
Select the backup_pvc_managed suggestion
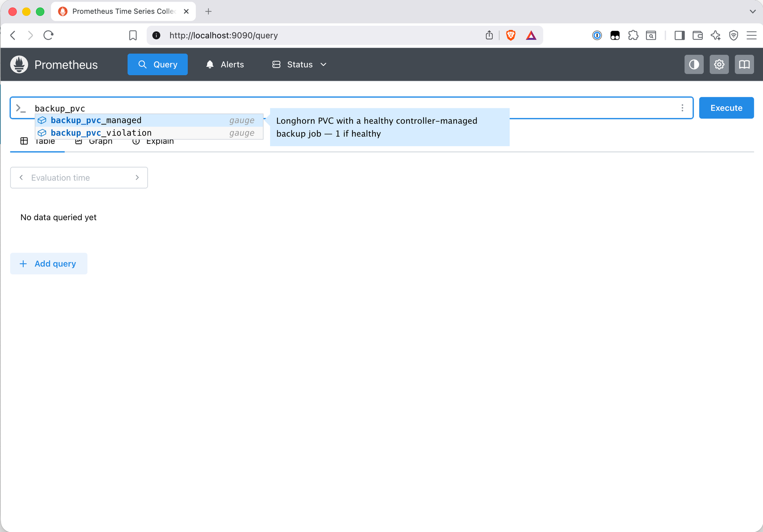pos(149,120)
